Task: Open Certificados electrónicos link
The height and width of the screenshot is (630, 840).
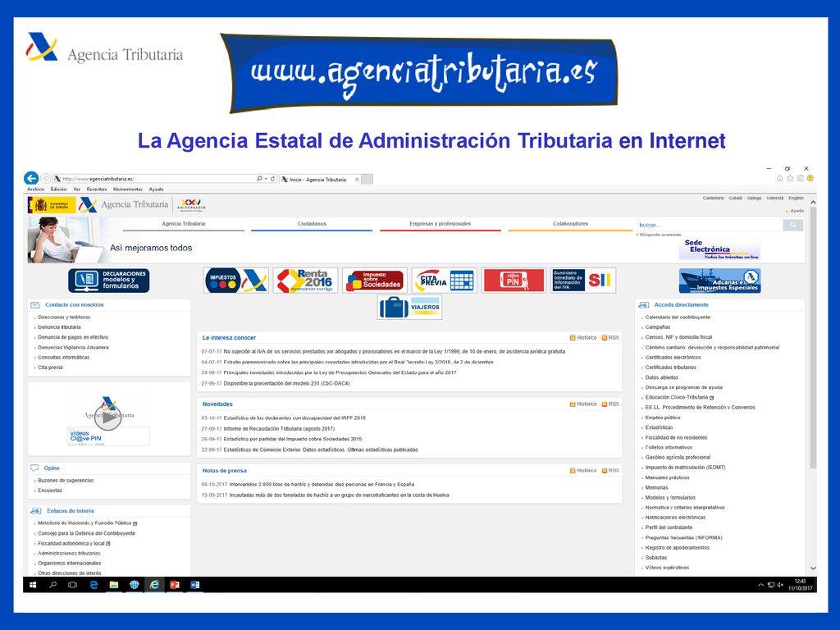Action: click(673, 358)
